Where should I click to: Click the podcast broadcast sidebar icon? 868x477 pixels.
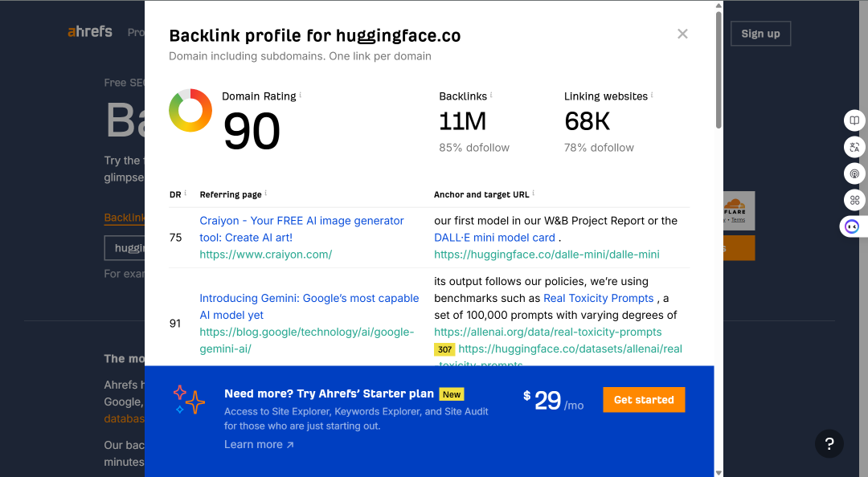point(854,173)
